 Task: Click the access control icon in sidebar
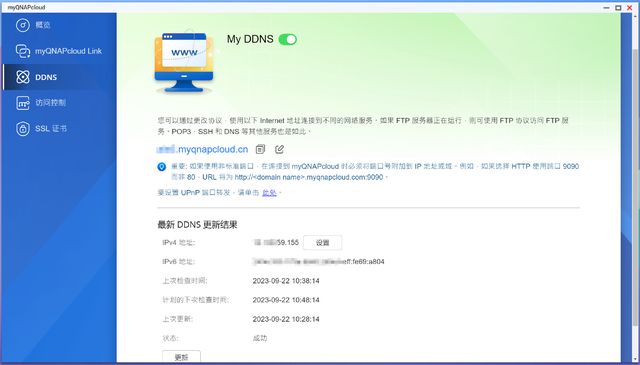pos(23,103)
